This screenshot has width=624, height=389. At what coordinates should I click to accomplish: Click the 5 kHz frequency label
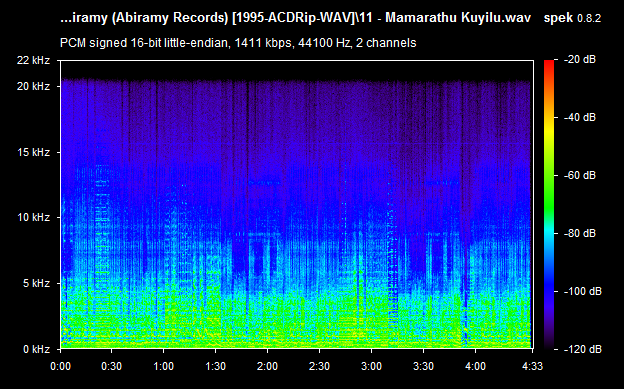pyautogui.click(x=36, y=283)
